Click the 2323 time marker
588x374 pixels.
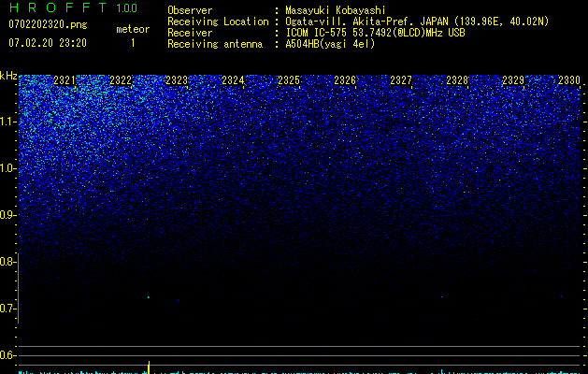coord(177,79)
